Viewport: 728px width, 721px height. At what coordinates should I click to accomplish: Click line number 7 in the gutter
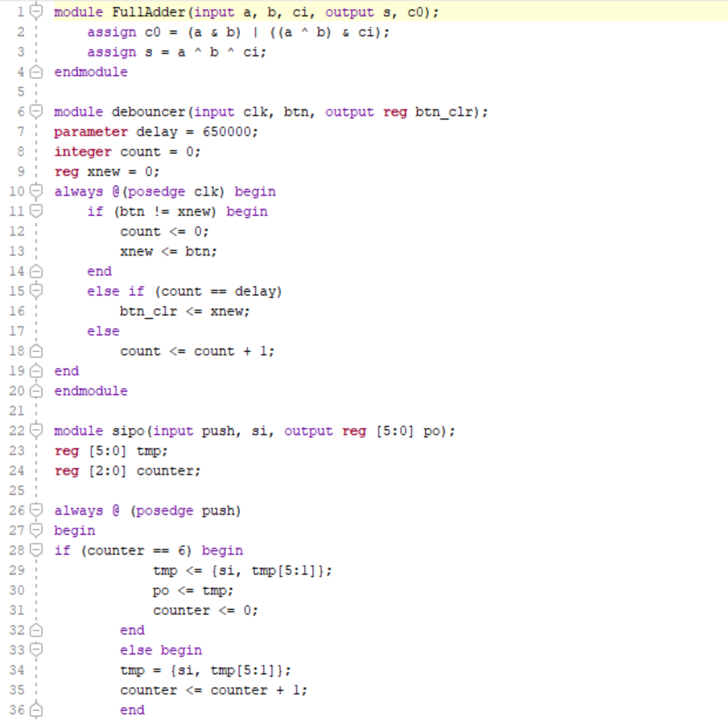(x=20, y=131)
